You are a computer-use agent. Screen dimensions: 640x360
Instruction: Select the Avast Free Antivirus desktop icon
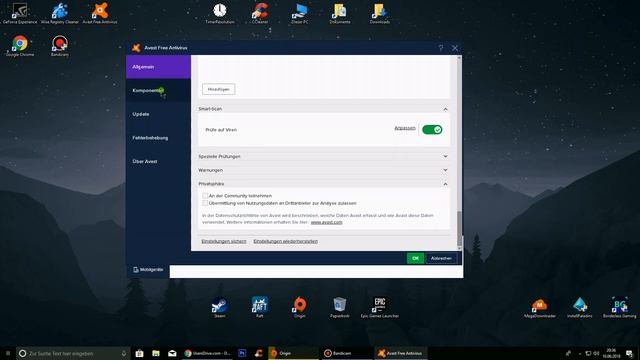100,13
